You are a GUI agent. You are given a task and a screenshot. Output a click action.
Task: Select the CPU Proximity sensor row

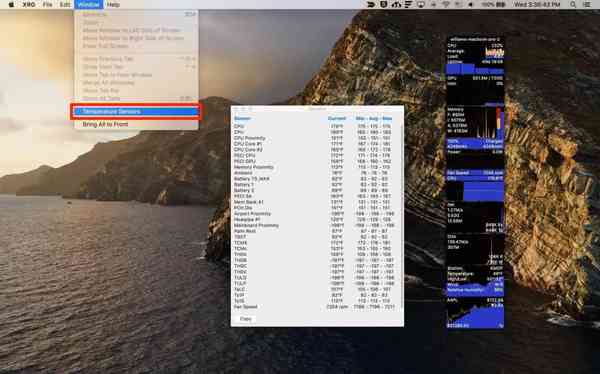pyautogui.click(x=316, y=138)
